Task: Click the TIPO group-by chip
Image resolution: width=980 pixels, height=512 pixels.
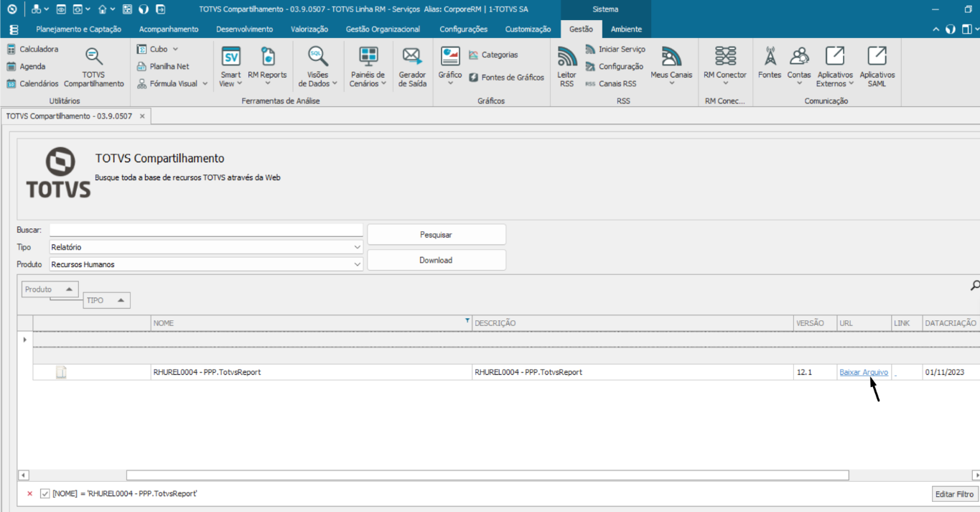Action: (106, 300)
